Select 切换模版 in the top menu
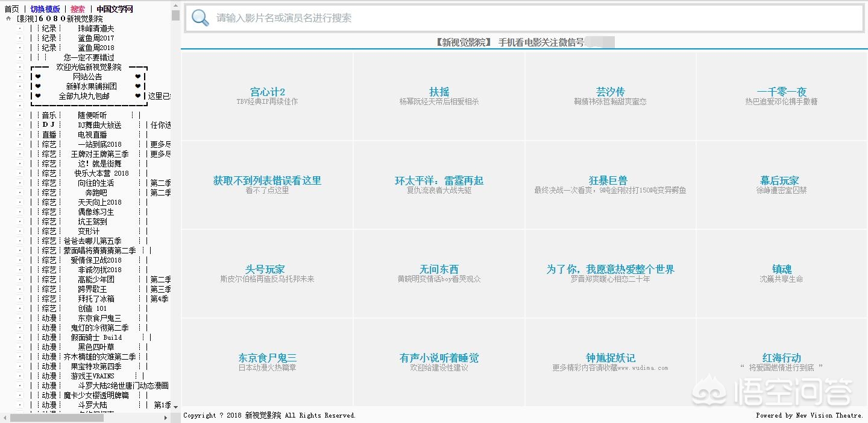The image size is (868, 423). pos(45,8)
